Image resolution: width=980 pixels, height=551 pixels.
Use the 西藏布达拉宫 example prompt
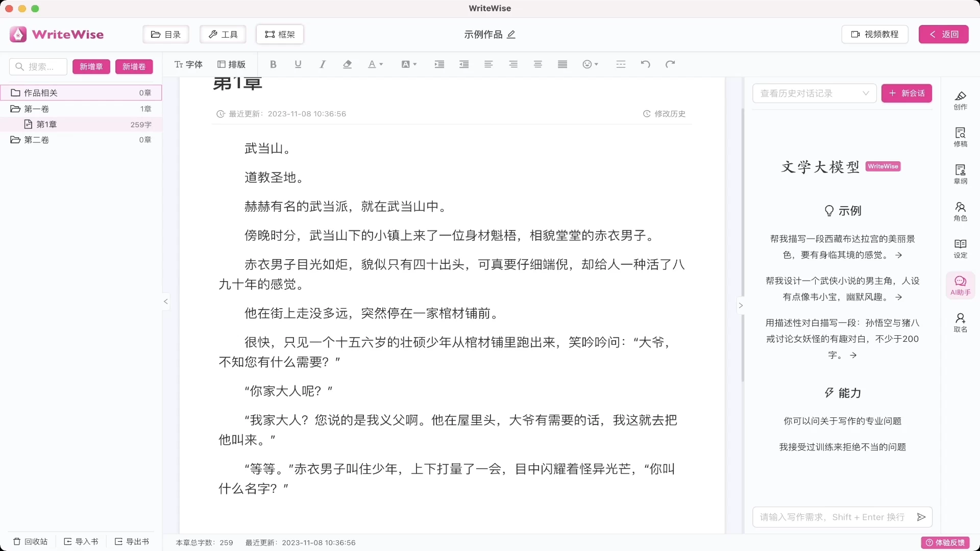842,247
